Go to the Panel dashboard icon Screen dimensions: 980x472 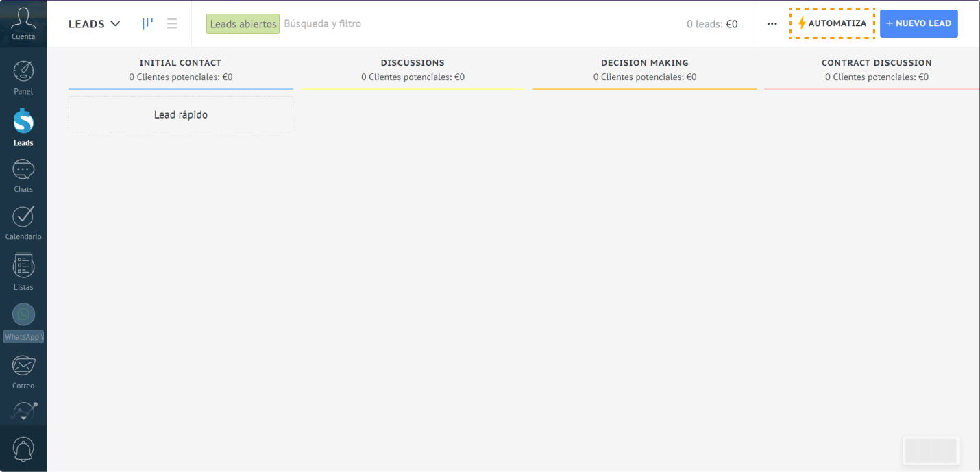23,71
